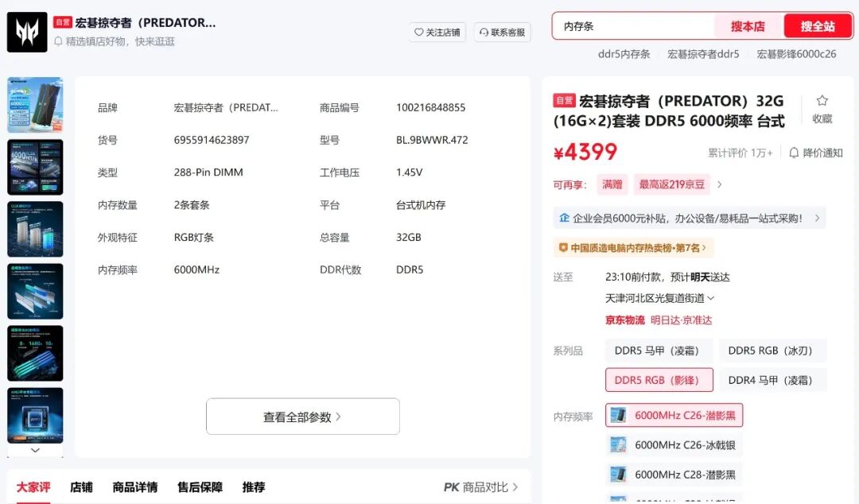
Task: Switch to the 商品详情 tab
Action: (134, 487)
